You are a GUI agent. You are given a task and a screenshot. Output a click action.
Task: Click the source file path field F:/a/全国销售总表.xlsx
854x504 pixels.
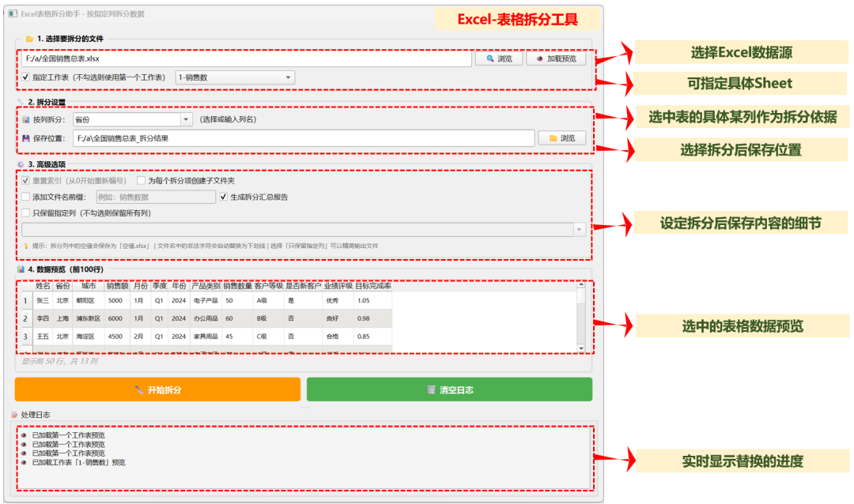pyautogui.click(x=247, y=58)
